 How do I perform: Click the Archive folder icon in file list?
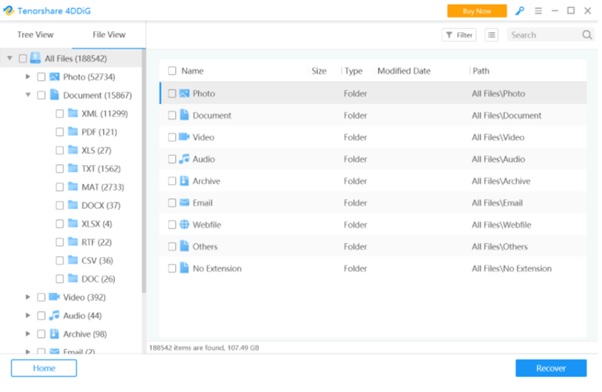[184, 180]
